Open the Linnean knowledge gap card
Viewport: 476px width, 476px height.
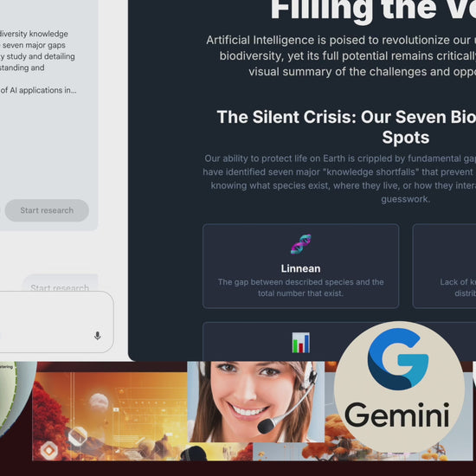pos(300,266)
